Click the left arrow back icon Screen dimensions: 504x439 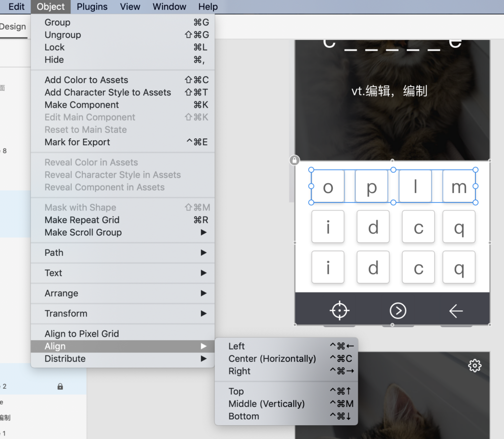pos(456,311)
